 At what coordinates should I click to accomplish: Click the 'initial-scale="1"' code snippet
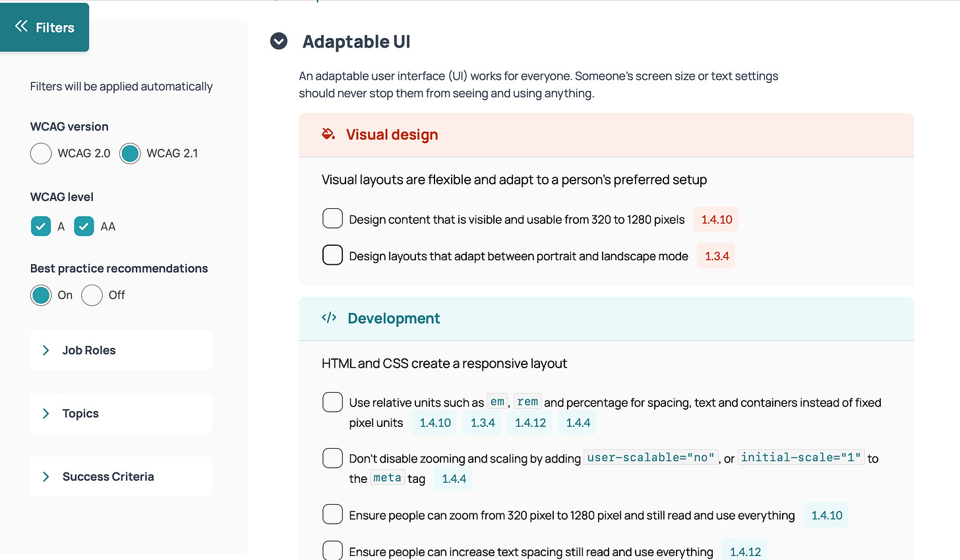(x=800, y=457)
